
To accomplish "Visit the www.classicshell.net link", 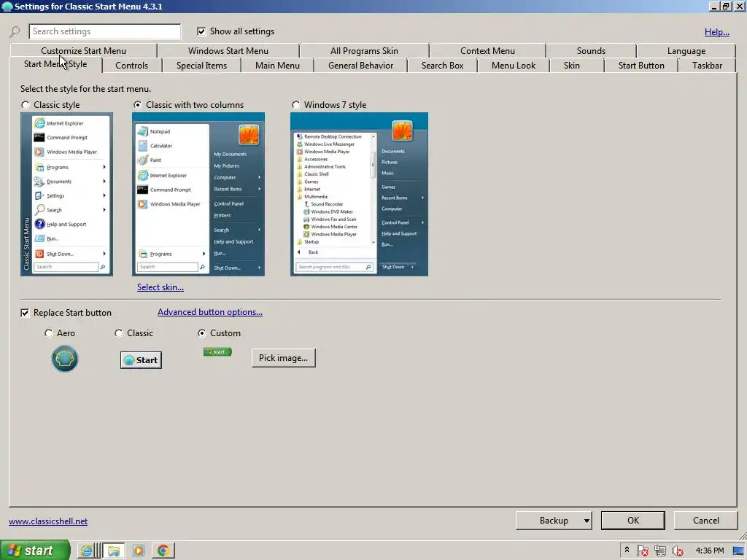I will pos(48,521).
